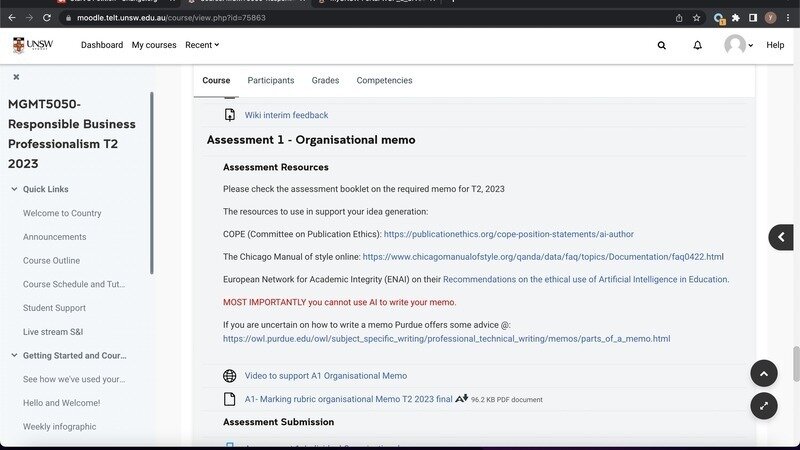This screenshot has width=800, height=450.
Task: Open the notifications bell
Action: (x=697, y=45)
